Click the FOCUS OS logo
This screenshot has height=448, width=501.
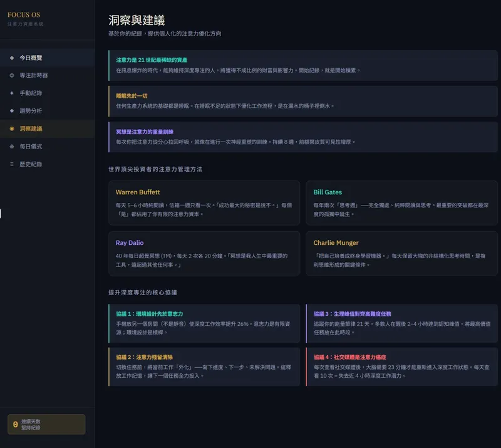(24, 14)
